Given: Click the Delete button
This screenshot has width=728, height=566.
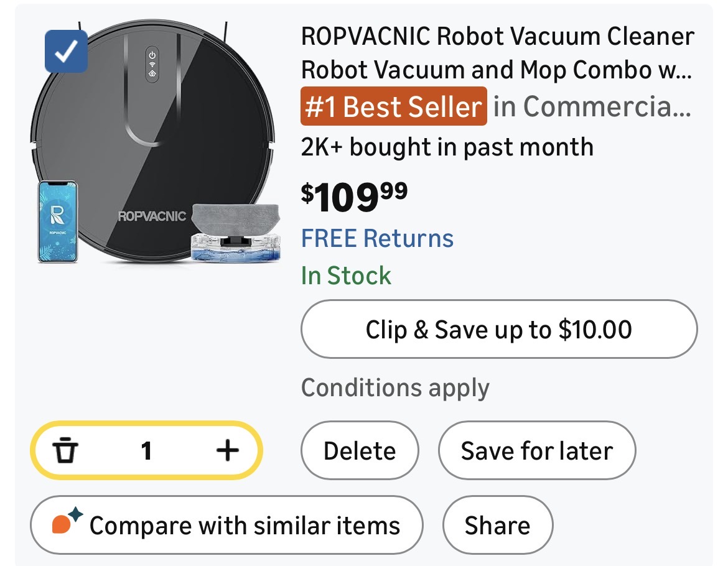Looking at the screenshot, I should click(x=360, y=451).
